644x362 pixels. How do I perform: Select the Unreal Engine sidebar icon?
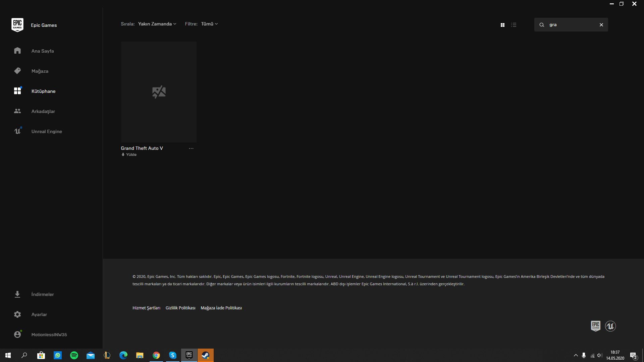pos(17,131)
